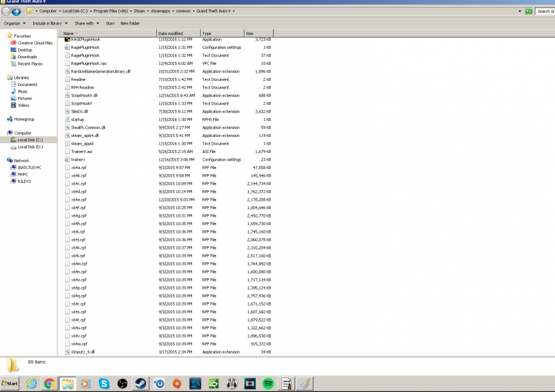
Task: Open the Organize menu
Action: tap(14, 23)
